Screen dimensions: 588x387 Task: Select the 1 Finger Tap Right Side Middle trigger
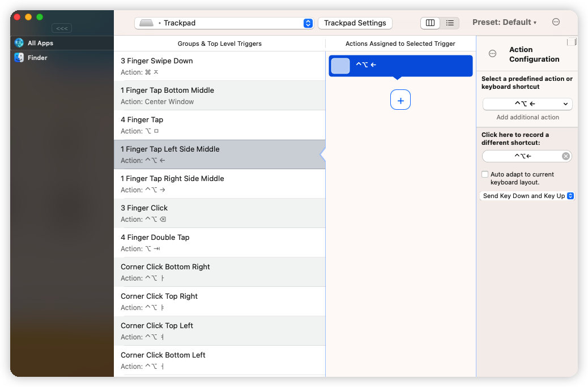point(219,184)
